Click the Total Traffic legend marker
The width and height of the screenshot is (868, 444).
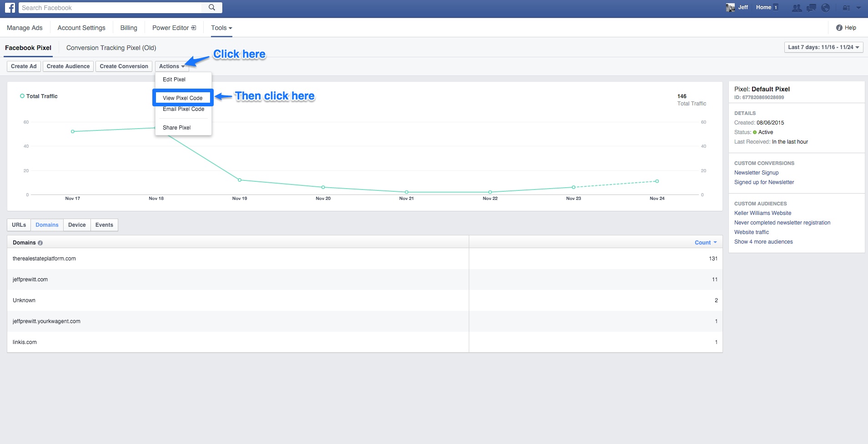point(22,96)
